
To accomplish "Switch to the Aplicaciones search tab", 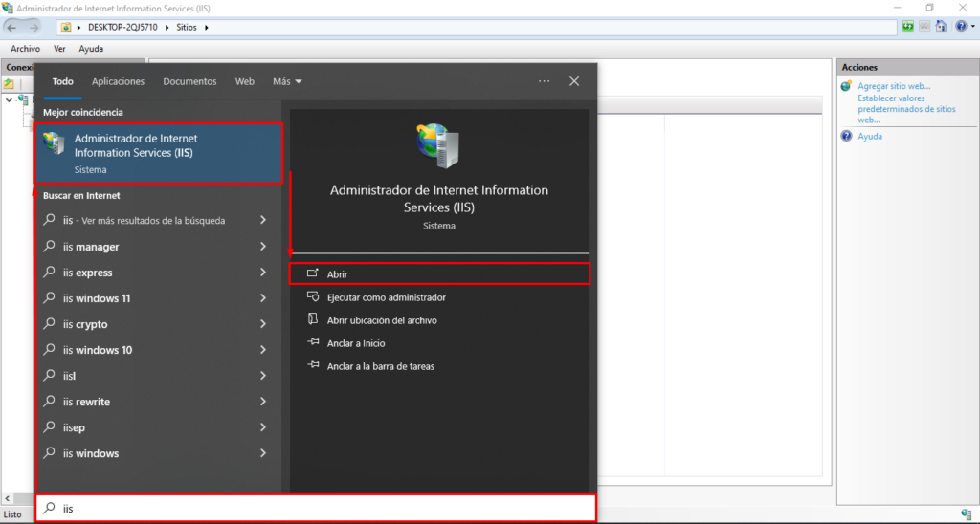I will [x=118, y=82].
